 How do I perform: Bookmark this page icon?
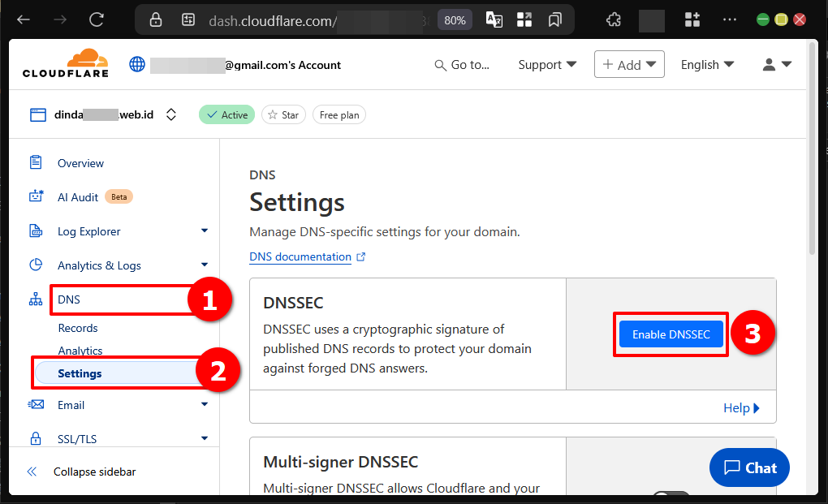554,20
